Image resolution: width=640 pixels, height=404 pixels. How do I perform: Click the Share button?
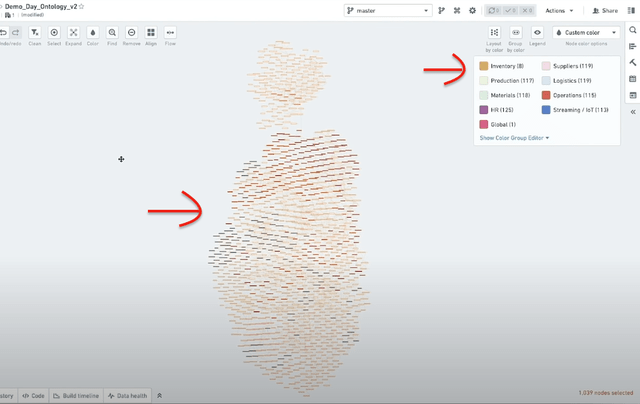coord(605,10)
